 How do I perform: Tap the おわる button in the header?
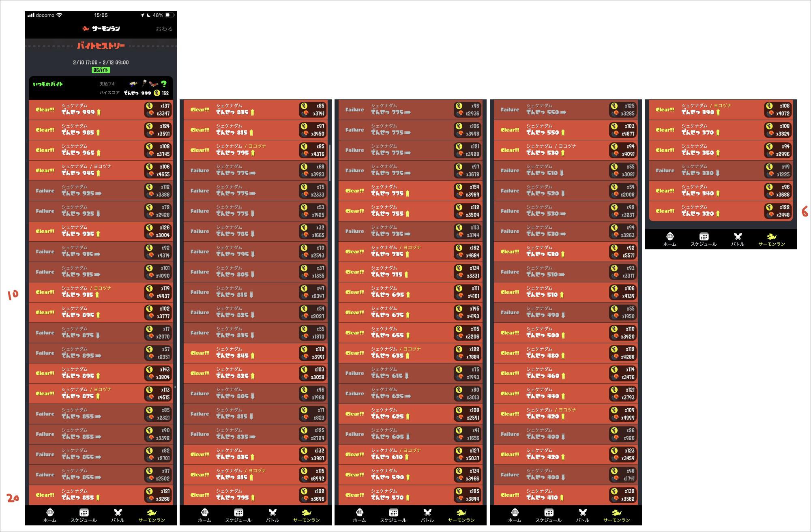(164, 29)
